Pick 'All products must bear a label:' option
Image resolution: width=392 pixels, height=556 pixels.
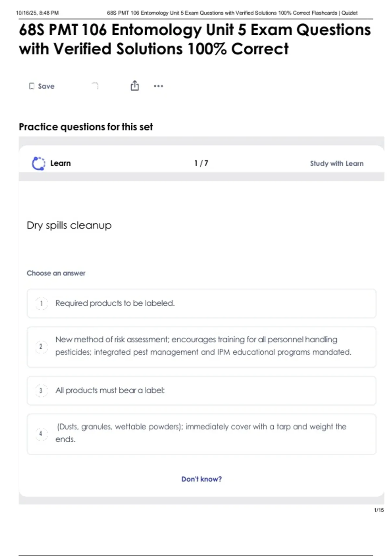coord(110,390)
